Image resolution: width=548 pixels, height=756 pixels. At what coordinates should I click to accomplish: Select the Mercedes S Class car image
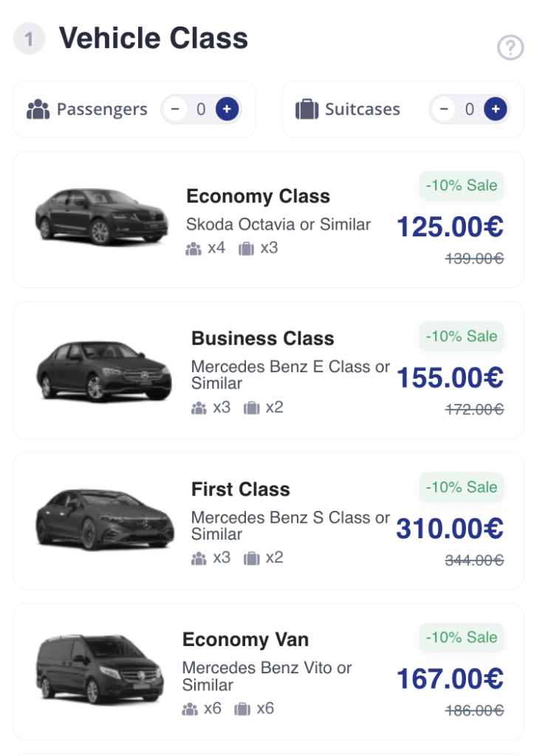(x=104, y=519)
